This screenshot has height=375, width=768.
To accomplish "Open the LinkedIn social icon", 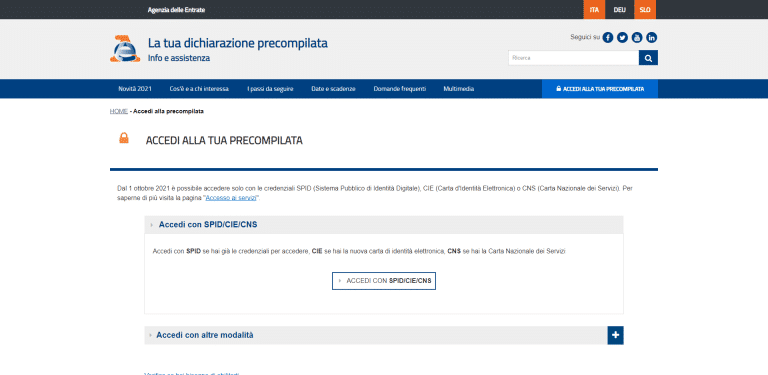I will coord(651,37).
